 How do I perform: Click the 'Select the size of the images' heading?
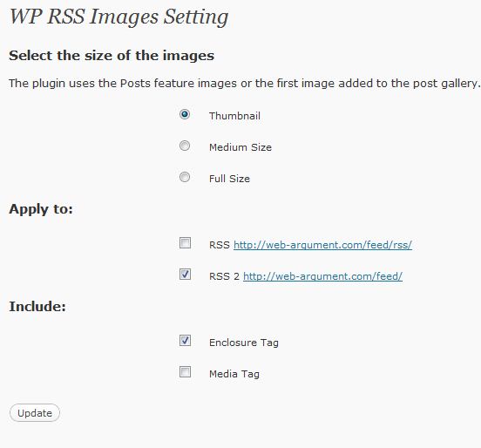click(112, 56)
